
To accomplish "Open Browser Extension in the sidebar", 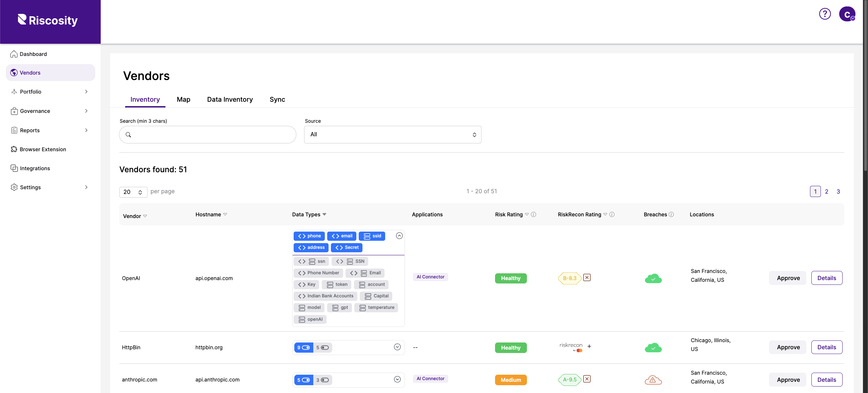I will click(51, 149).
